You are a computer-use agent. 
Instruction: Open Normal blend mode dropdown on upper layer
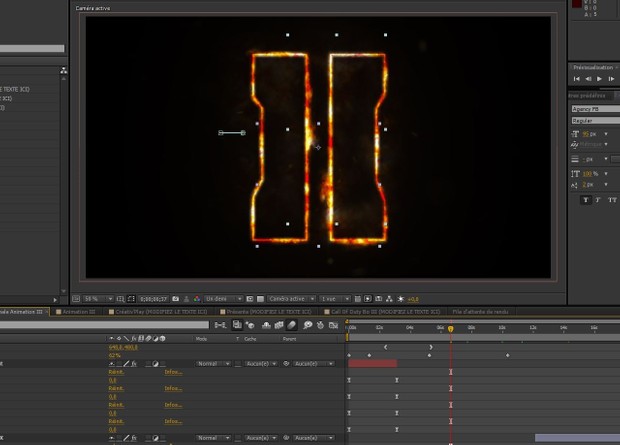tap(213, 364)
